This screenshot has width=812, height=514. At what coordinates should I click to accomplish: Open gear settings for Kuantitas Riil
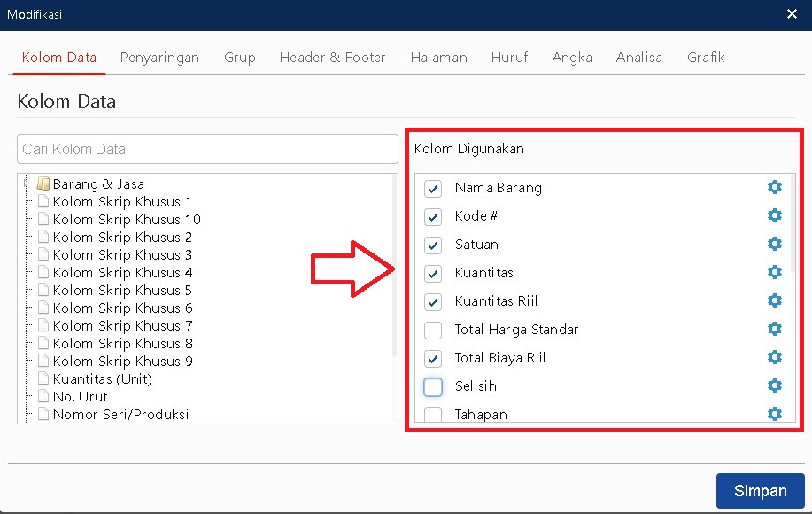pyautogui.click(x=775, y=300)
